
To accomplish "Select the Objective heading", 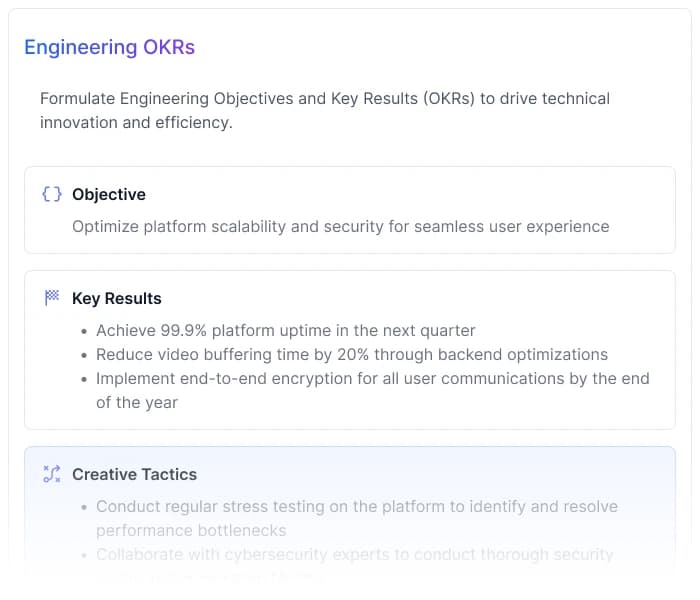I will (x=109, y=194).
